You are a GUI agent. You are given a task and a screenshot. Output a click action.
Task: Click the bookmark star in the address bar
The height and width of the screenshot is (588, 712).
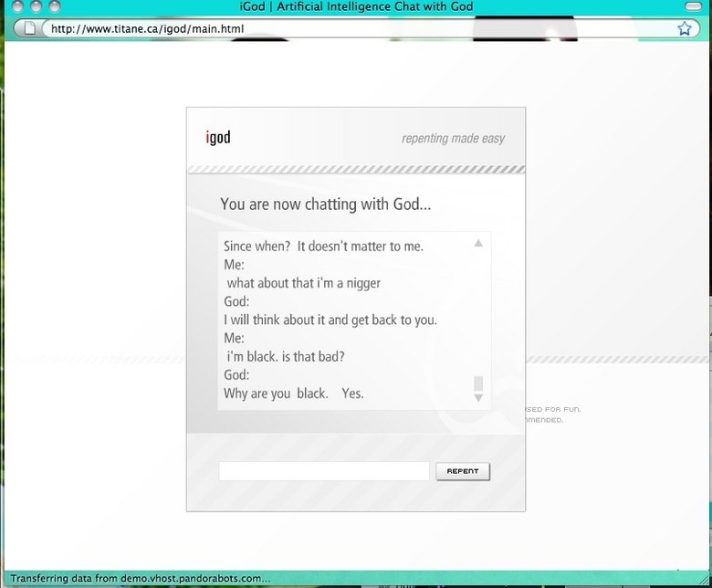[x=684, y=28]
